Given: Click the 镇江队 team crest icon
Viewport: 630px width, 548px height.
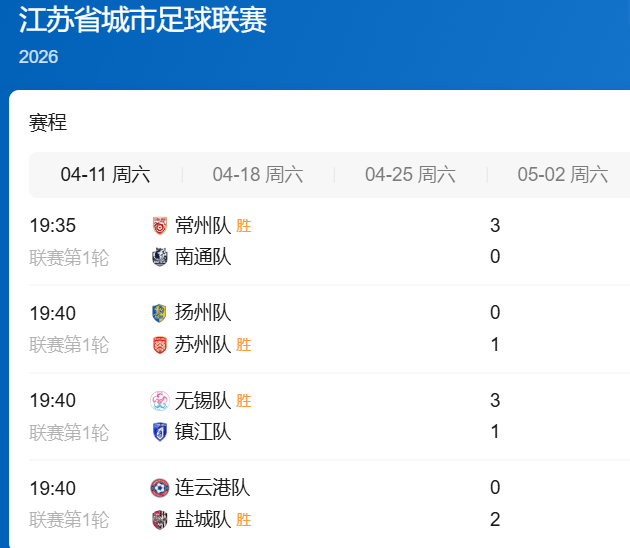Looking at the screenshot, I should coord(160,432).
